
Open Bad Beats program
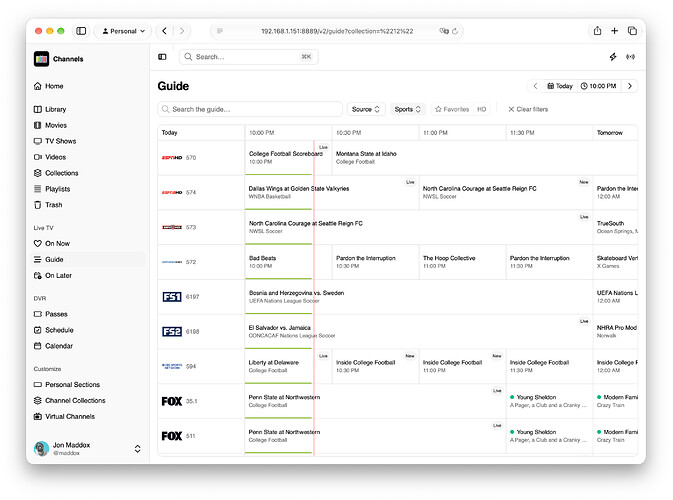click(x=288, y=262)
